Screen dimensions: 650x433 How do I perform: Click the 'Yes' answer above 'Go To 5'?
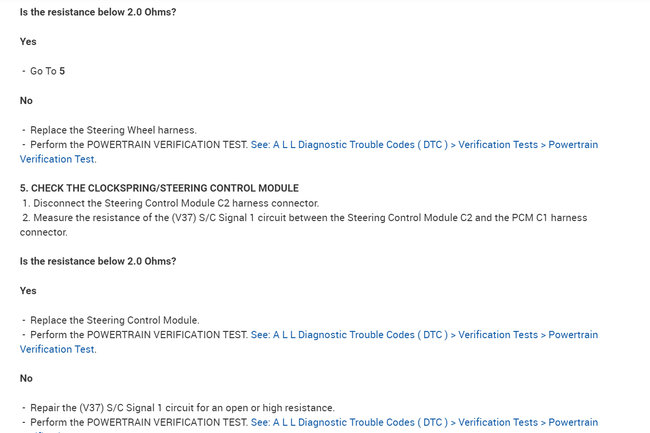tap(28, 42)
